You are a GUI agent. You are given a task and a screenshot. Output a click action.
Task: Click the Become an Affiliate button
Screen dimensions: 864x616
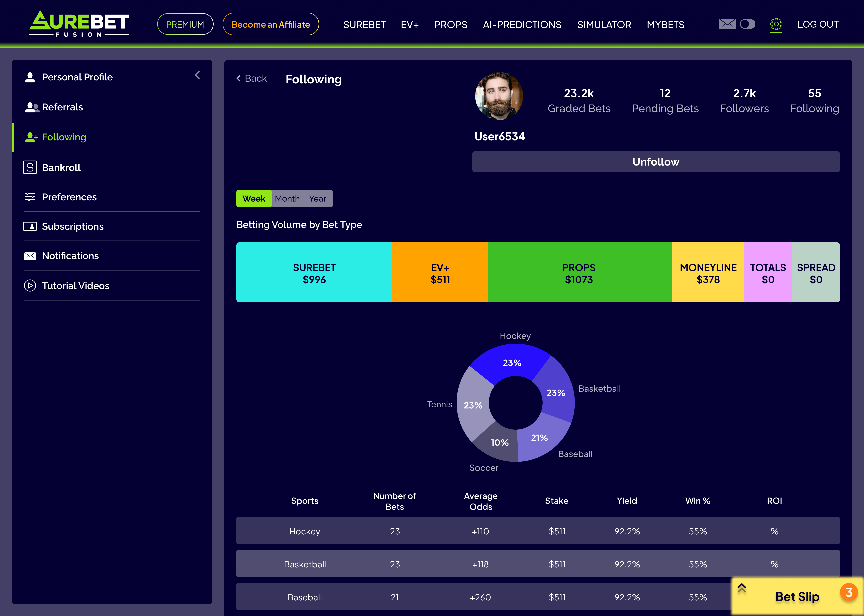point(271,25)
